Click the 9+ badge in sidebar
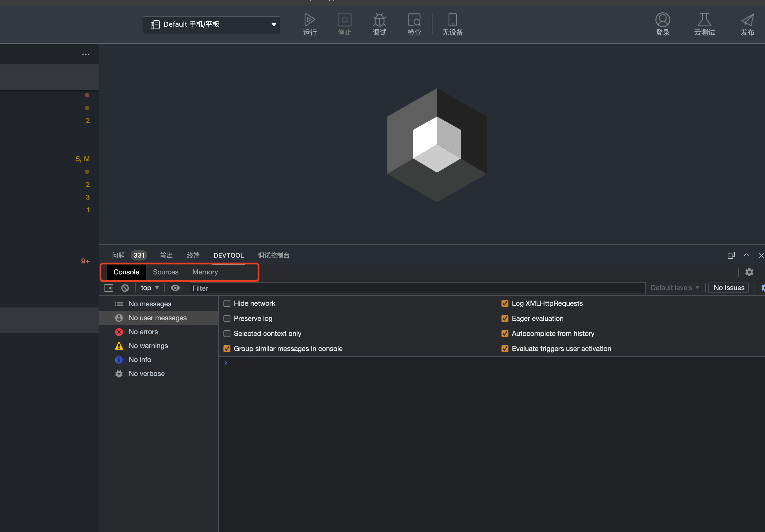The width and height of the screenshot is (765, 532). click(x=85, y=261)
